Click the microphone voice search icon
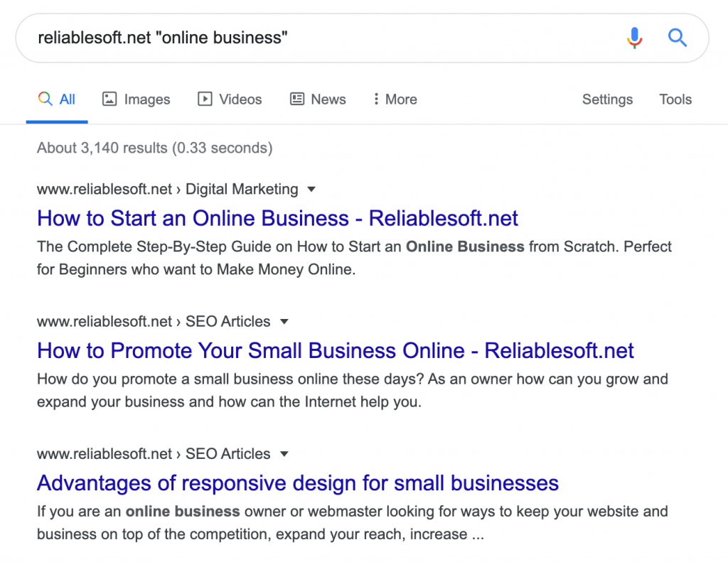728x562 pixels. (633, 38)
